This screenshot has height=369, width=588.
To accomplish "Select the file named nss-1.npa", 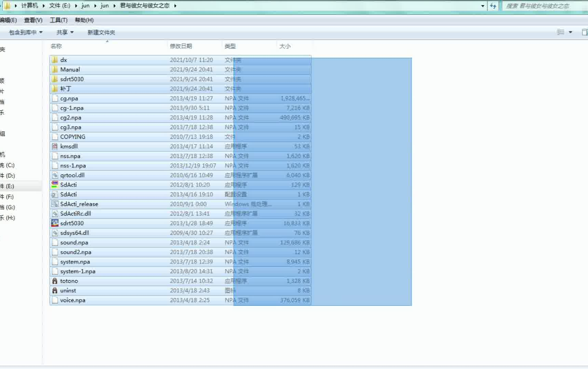I will pos(73,166).
